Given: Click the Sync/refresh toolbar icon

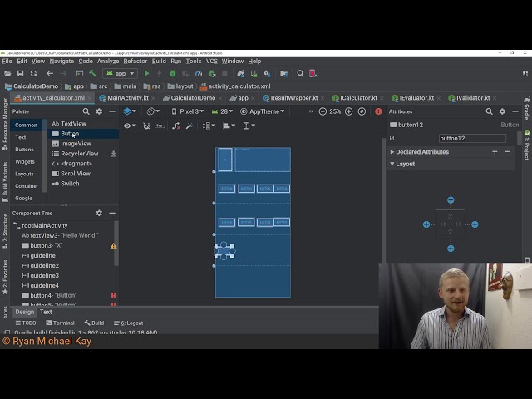Looking at the screenshot, I should point(33,74).
